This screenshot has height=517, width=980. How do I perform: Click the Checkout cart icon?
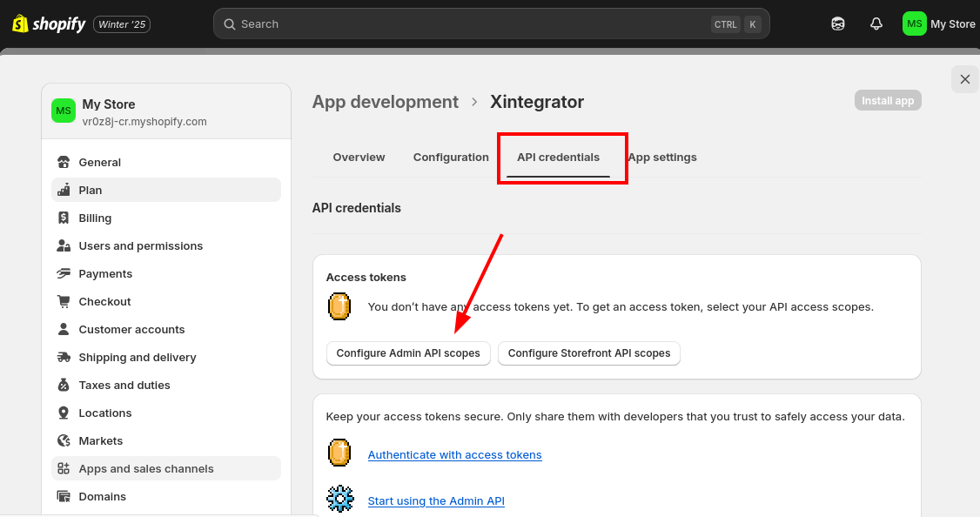coord(64,301)
